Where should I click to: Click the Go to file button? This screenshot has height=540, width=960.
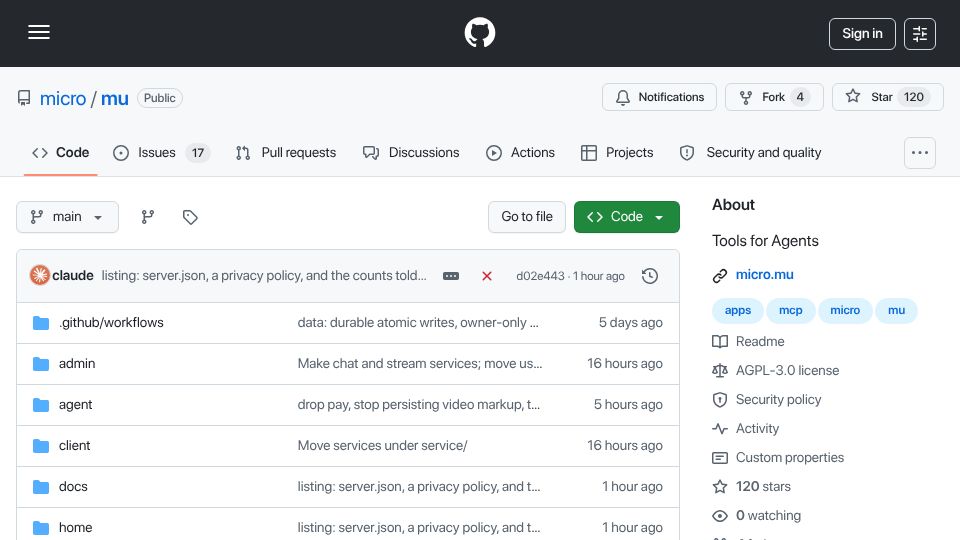(x=527, y=217)
